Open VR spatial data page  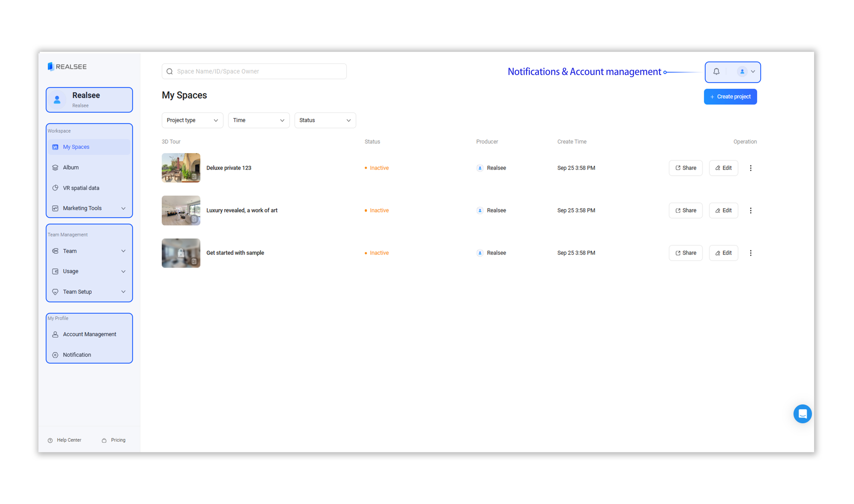[81, 188]
